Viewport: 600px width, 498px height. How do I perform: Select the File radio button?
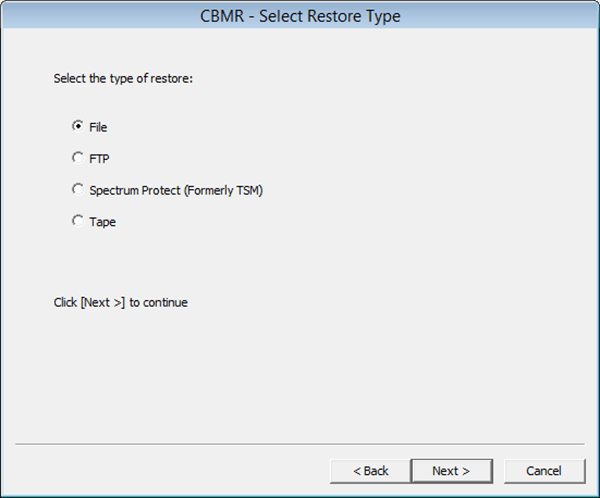[x=78, y=126]
